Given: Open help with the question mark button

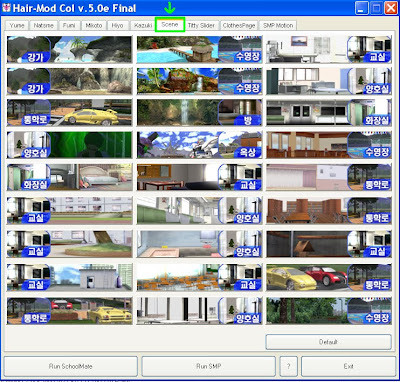Looking at the screenshot, I should [x=288, y=366].
